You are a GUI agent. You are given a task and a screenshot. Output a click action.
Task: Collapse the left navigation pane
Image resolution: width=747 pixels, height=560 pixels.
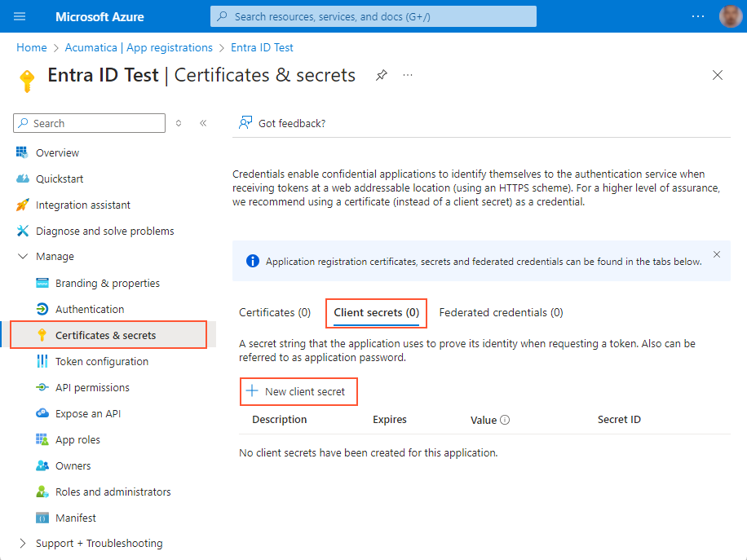click(203, 123)
